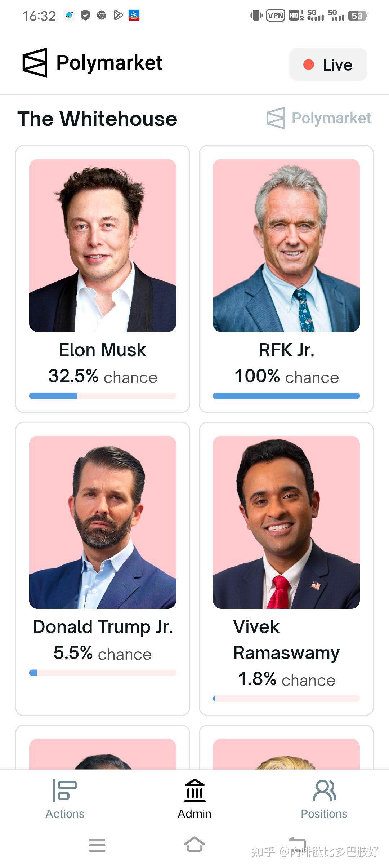This screenshot has height=868, width=389.
Task: Open the Actions tab
Action: (65, 798)
